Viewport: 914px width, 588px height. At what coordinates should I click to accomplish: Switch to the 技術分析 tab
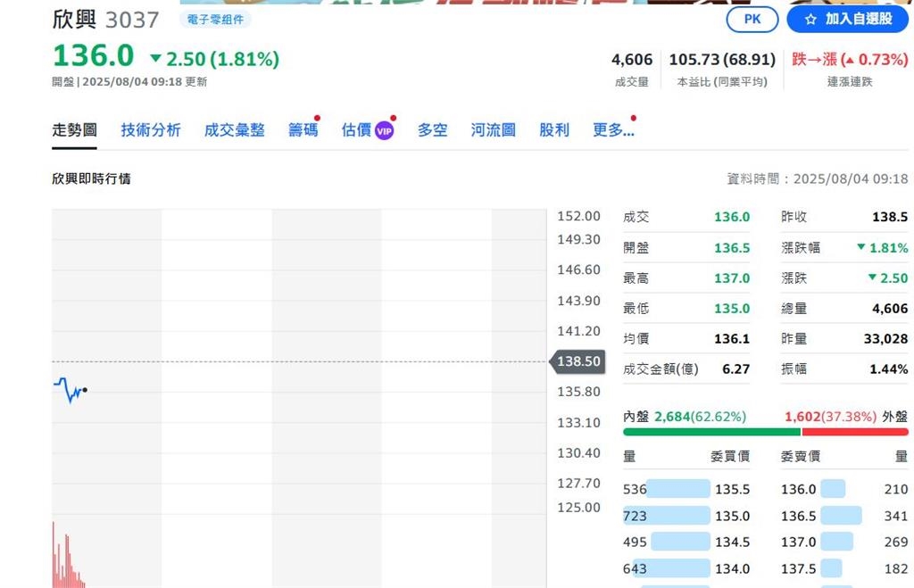(x=150, y=129)
